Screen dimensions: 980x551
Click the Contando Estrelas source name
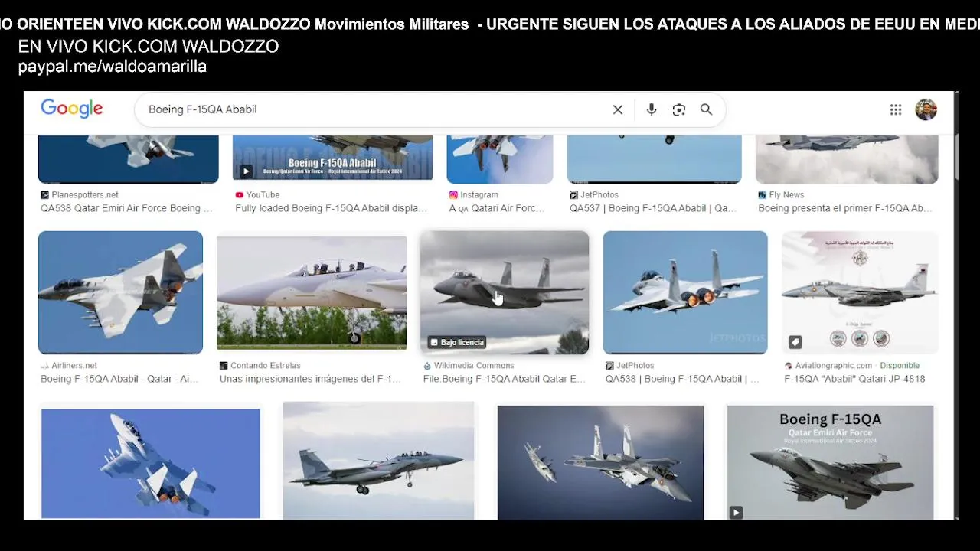click(x=266, y=366)
